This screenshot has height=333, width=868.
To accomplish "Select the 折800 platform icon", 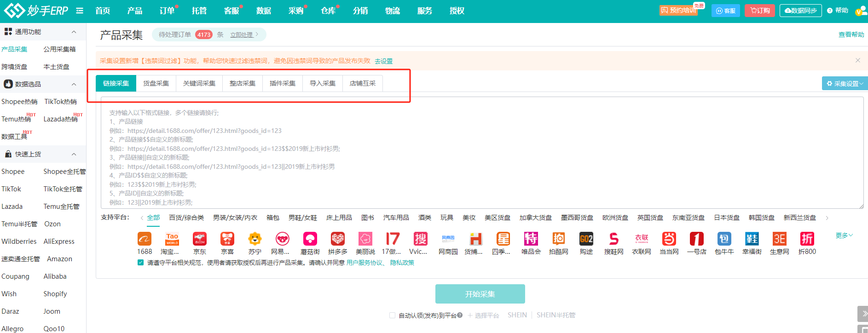I will click(807, 239).
